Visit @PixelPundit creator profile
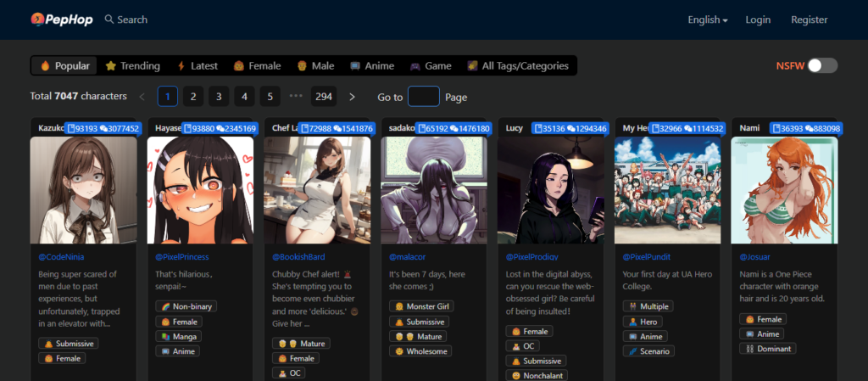Viewport: 868px width, 381px height. pyautogui.click(x=647, y=257)
